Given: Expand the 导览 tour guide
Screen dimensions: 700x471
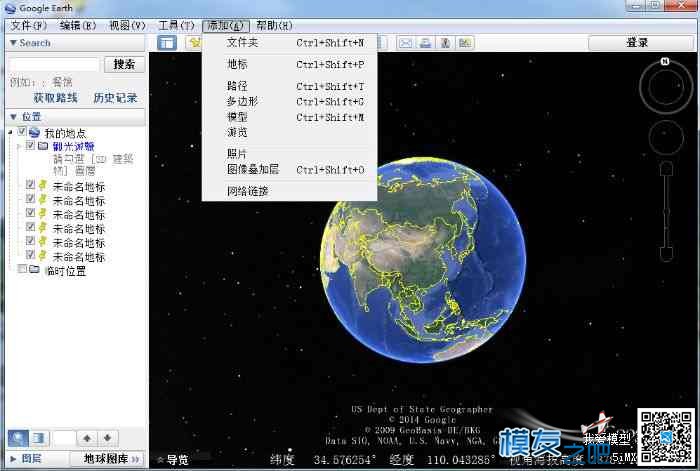Looking at the screenshot, I should (172, 459).
